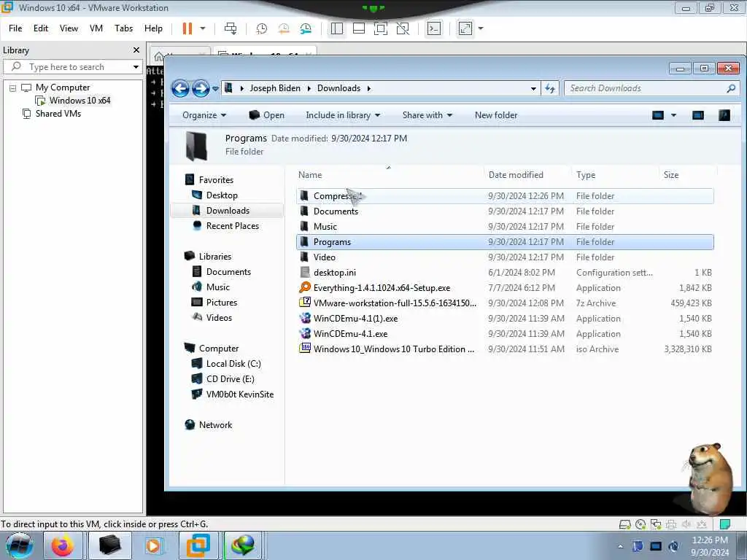This screenshot has width=747, height=560.
Task: Click Joseph Biden in the address breadcrumb
Action: (x=275, y=88)
